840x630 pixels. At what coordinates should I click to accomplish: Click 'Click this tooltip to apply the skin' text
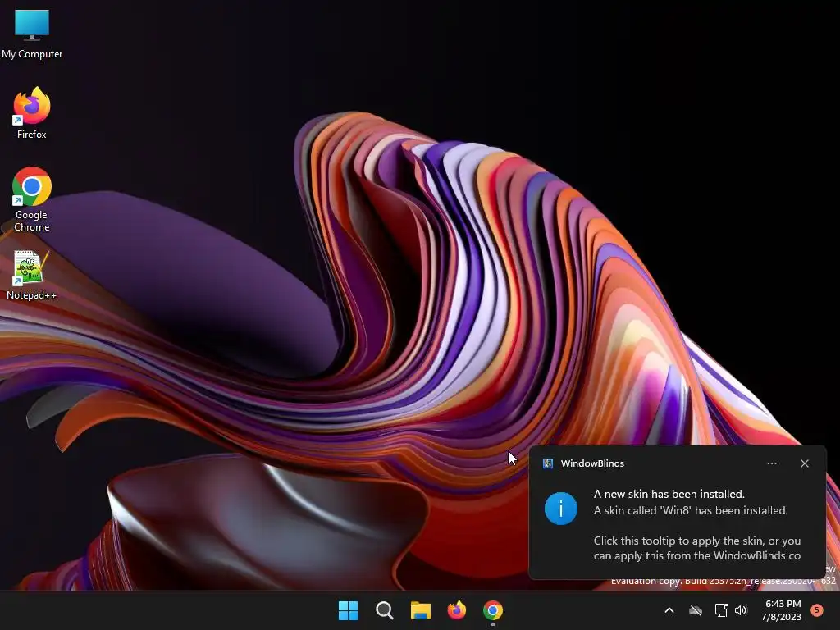[x=678, y=541]
